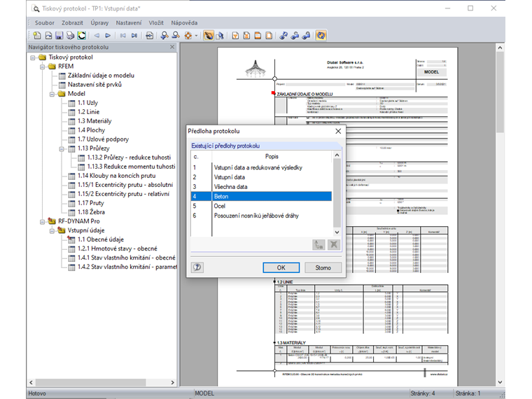
Task: Select Základní údaje o modelu tree item
Action: (101, 76)
